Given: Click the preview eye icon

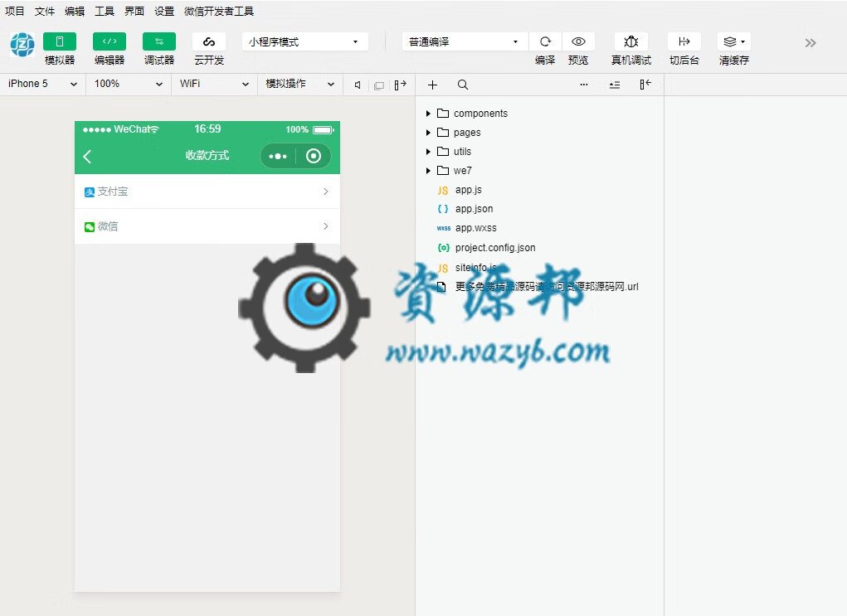Looking at the screenshot, I should [x=578, y=41].
